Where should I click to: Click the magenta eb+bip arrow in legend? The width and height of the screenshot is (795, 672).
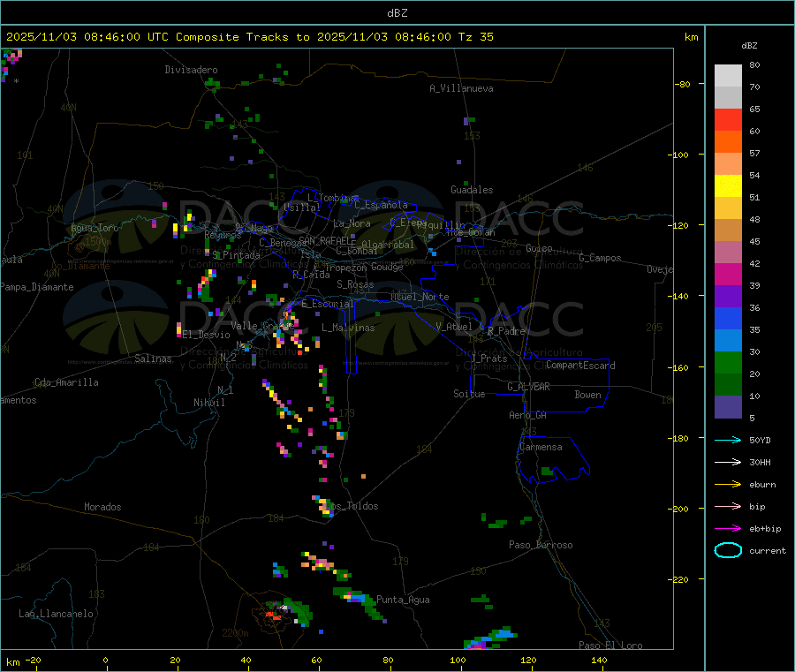728,529
